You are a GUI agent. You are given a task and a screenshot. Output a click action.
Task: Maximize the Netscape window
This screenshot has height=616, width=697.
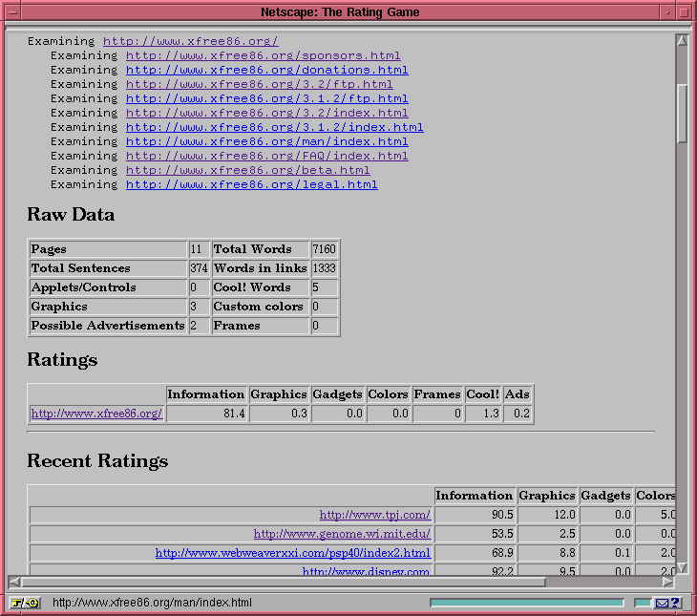[x=684, y=12]
